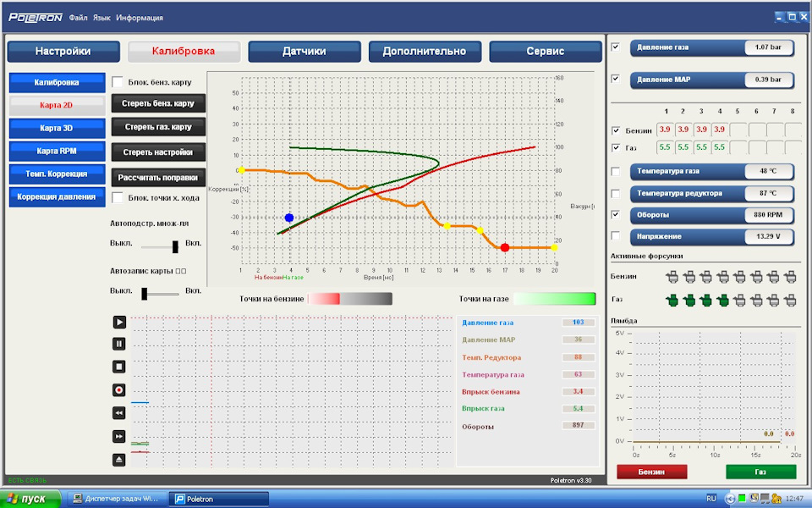Open Диспетчер задач from the taskbar

tap(117, 499)
